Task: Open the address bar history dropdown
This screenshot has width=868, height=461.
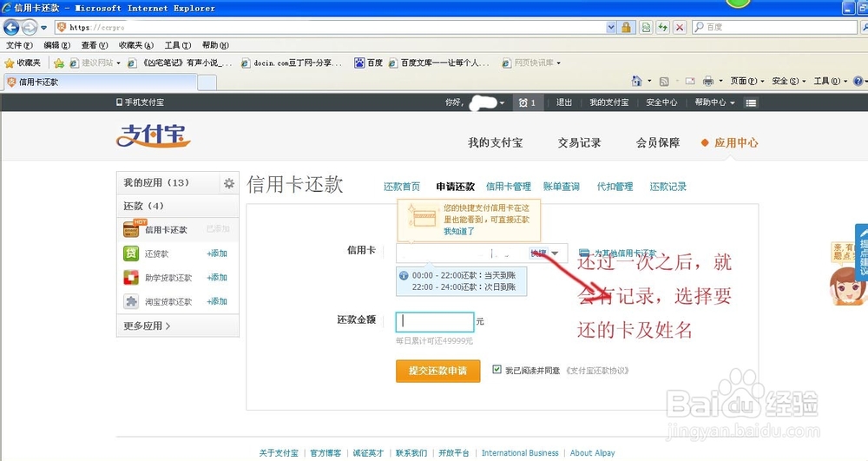Action: point(610,27)
